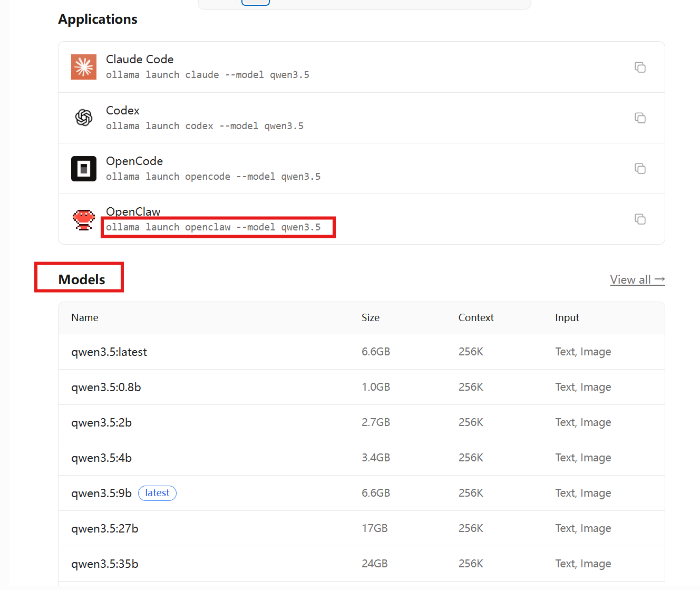
Task: Click the OpenClaw red mascot icon
Action: [x=84, y=219]
